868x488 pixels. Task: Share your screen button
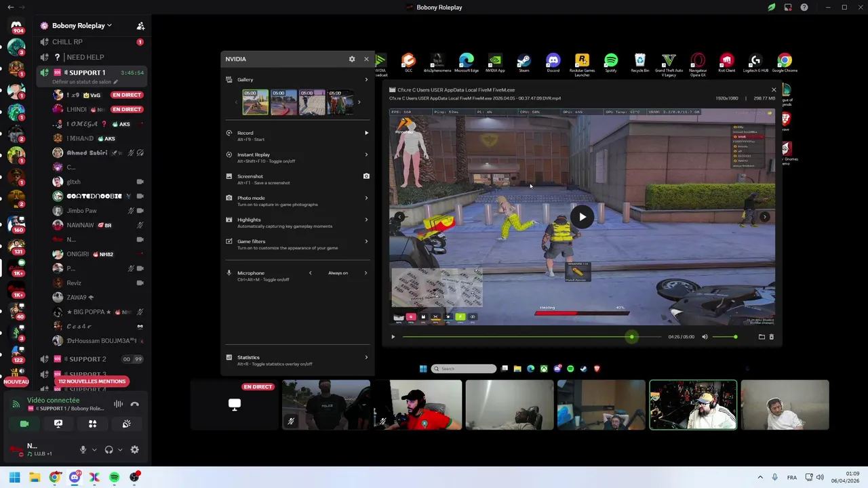[58, 424]
